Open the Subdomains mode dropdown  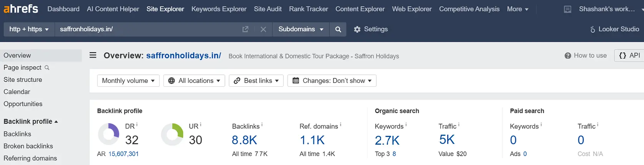click(x=301, y=29)
